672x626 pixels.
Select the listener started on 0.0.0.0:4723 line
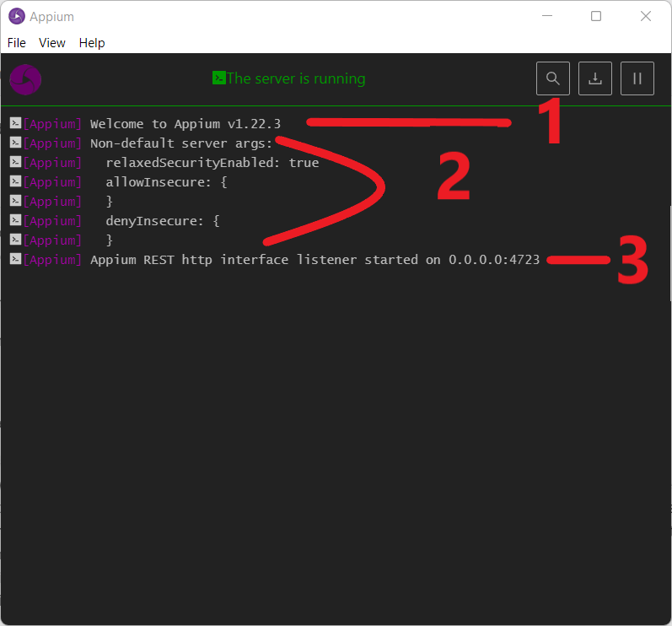point(315,260)
